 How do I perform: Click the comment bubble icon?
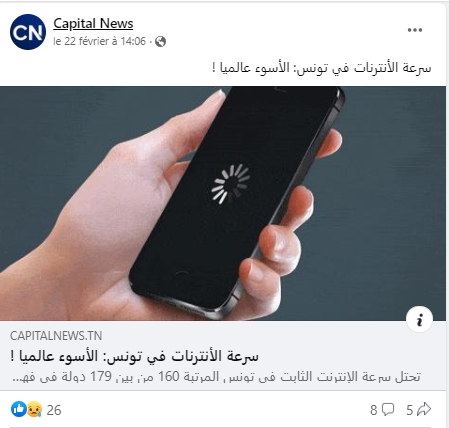coord(388,409)
